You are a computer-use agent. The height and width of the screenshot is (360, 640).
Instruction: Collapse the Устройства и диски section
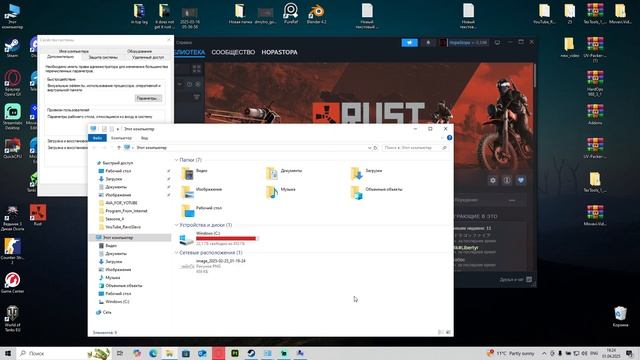click(x=176, y=225)
